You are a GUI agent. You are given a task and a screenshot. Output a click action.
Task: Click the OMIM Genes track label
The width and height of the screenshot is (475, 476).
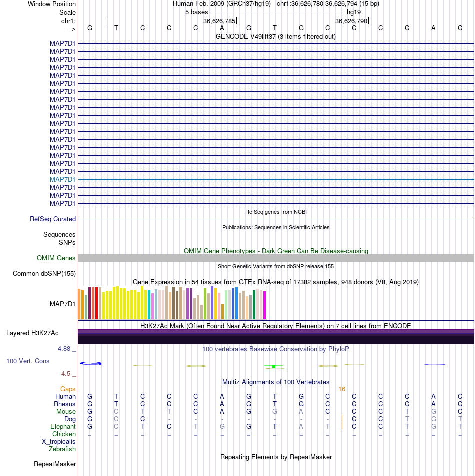click(x=56, y=258)
